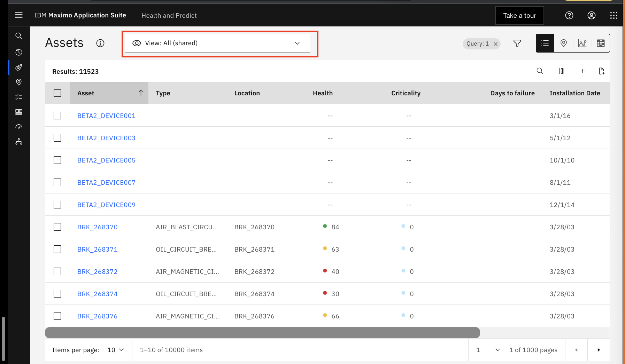Open asset link BRK_268374

(98, 294)
